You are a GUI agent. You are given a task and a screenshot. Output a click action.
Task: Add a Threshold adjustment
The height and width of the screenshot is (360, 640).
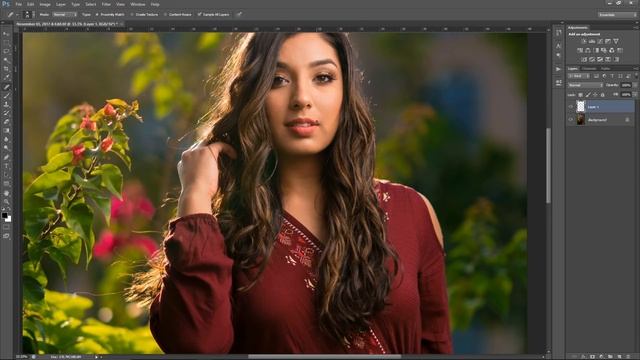click(600, 59)
